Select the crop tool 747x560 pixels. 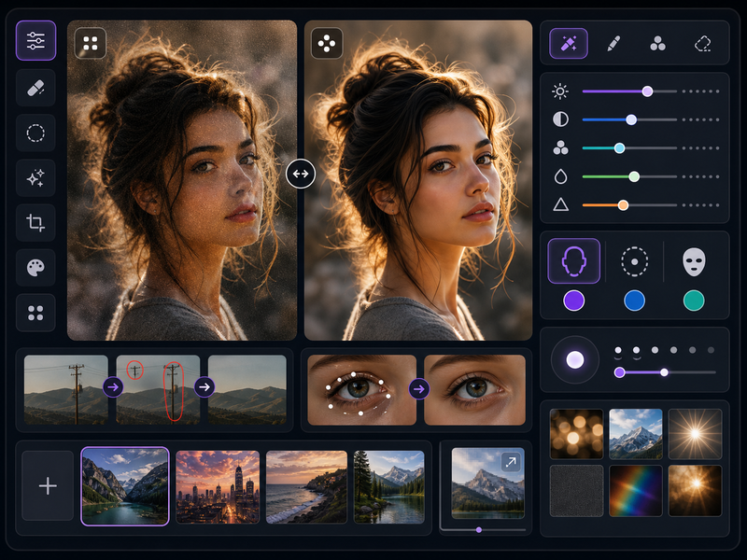tap(35, 223)
